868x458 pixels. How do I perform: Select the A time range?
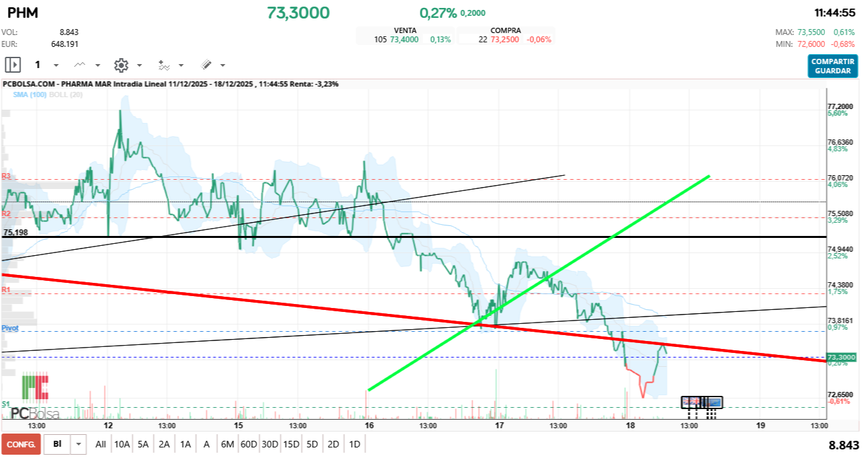(206, 444)
